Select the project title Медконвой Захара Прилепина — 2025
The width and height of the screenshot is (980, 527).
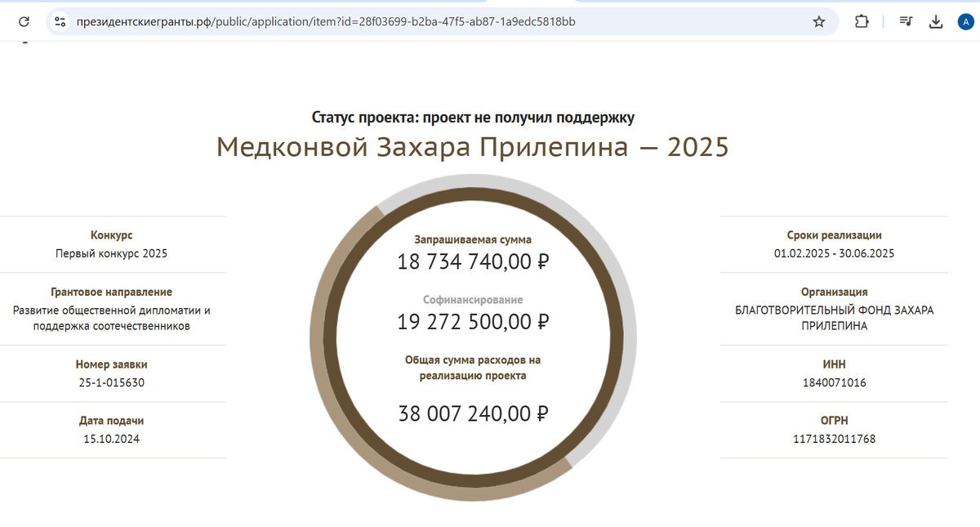point(472,147)
